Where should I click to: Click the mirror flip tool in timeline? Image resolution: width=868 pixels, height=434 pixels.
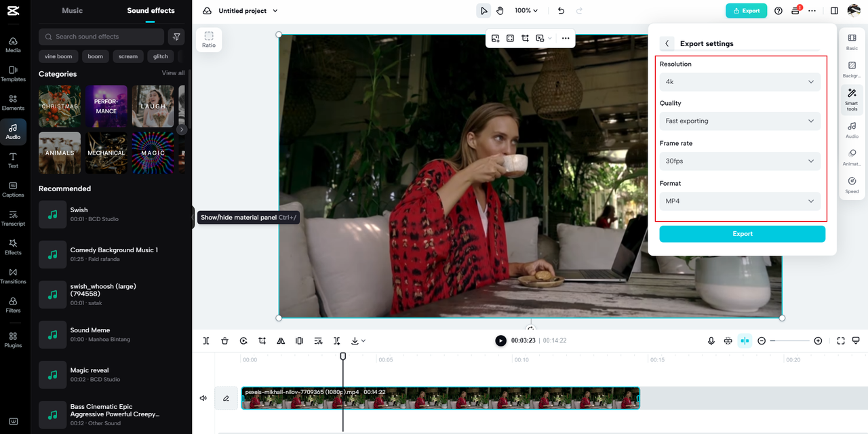click(x=281, y=341)
